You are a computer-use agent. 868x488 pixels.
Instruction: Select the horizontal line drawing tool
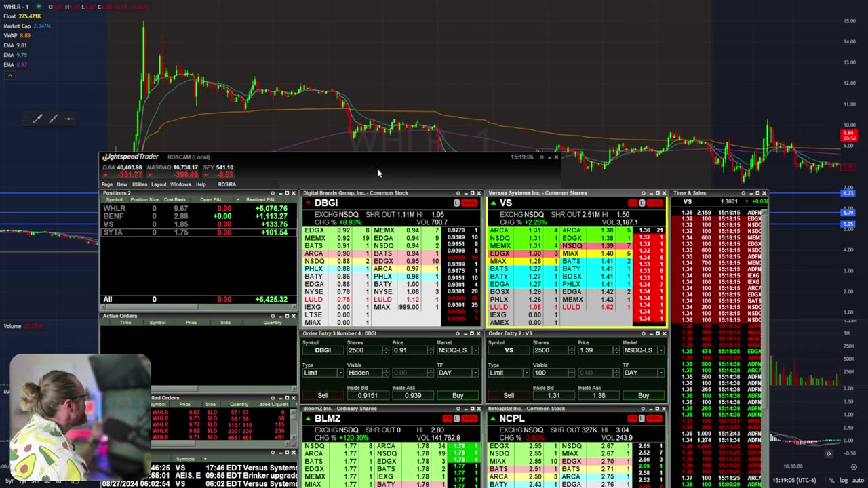68,119
